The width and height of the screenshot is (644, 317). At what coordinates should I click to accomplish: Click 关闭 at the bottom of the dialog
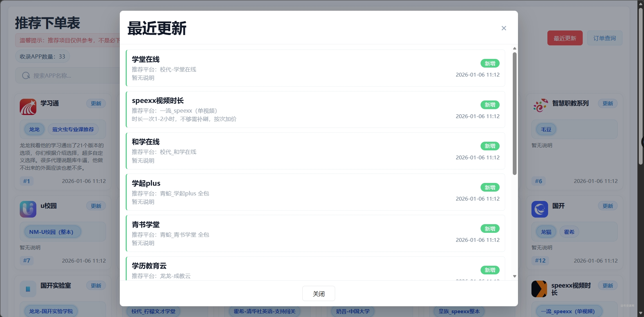(318, 293)
